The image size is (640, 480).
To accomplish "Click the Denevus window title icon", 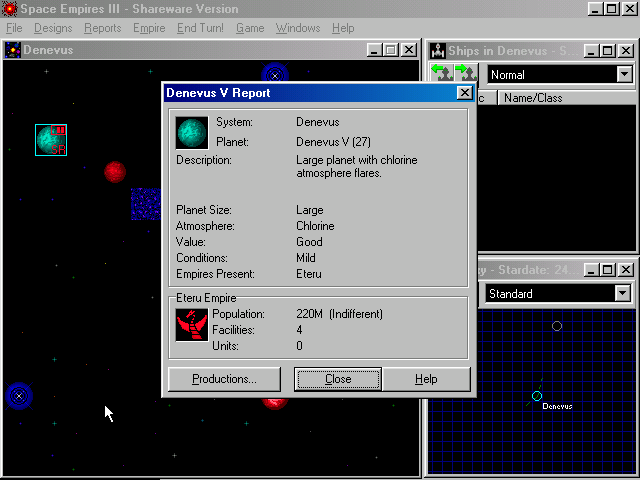I will [x=13, y=50].
